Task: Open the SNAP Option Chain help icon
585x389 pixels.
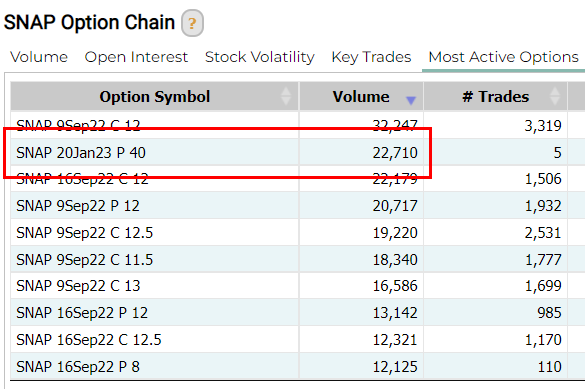Action: tap(192, 23)
